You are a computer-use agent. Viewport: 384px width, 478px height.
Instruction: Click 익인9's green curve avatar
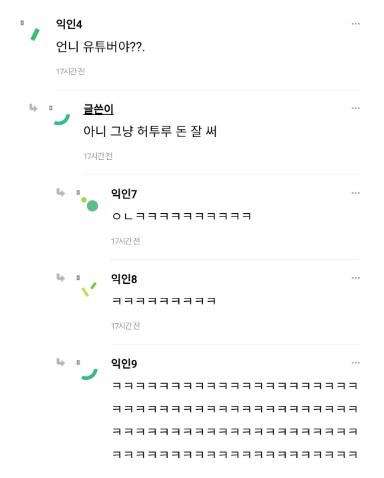click(89, 374)
